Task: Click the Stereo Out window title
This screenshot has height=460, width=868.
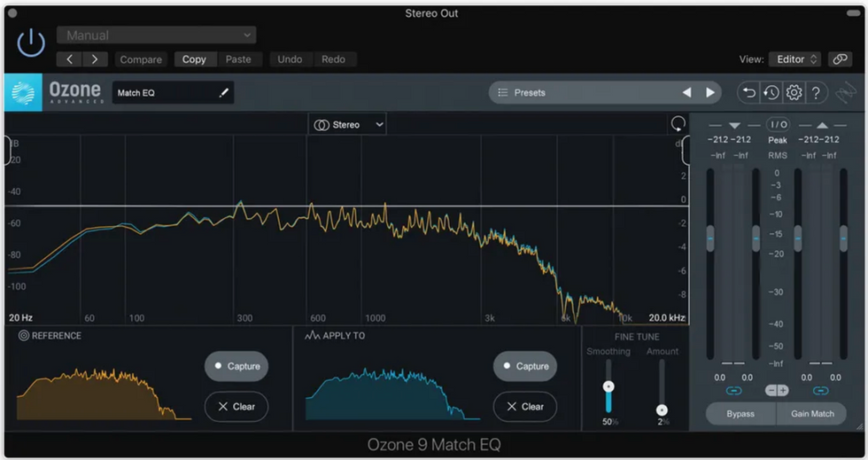Action: (431, 13)
